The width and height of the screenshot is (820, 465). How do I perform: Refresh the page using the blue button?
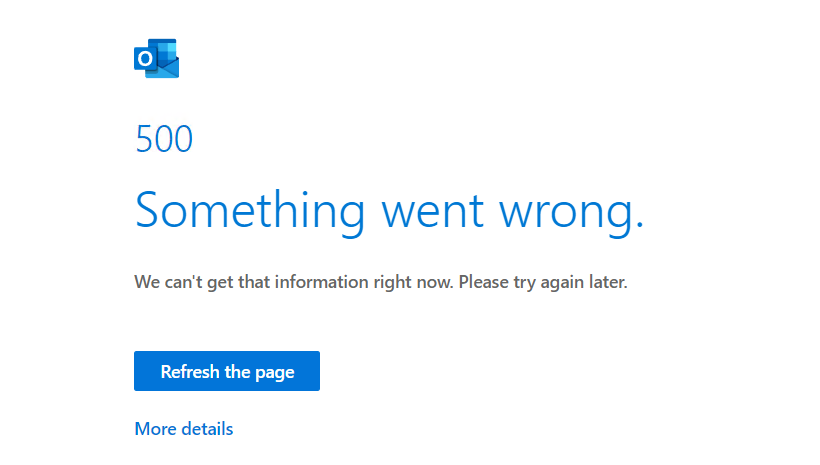point(226,371)
